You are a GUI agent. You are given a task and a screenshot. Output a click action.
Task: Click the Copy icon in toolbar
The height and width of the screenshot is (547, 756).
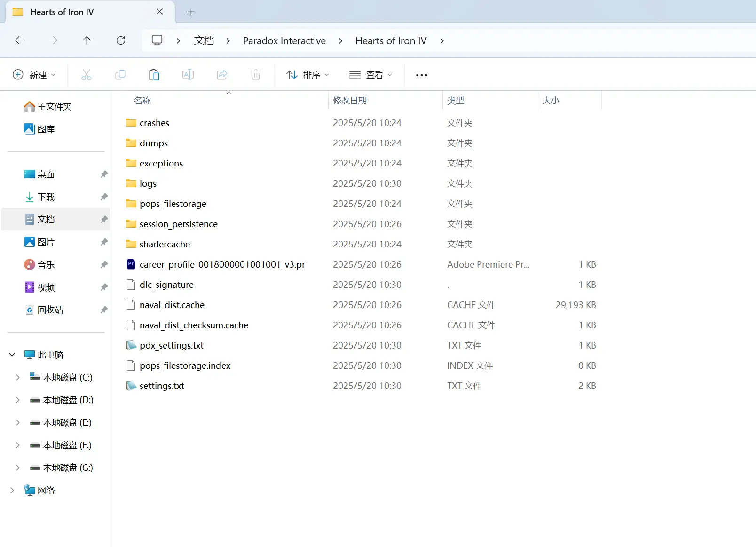(x=120, y=74)
